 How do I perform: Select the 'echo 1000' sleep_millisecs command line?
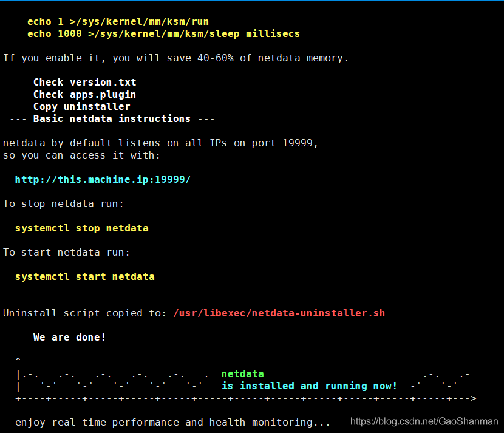[163, 34]
